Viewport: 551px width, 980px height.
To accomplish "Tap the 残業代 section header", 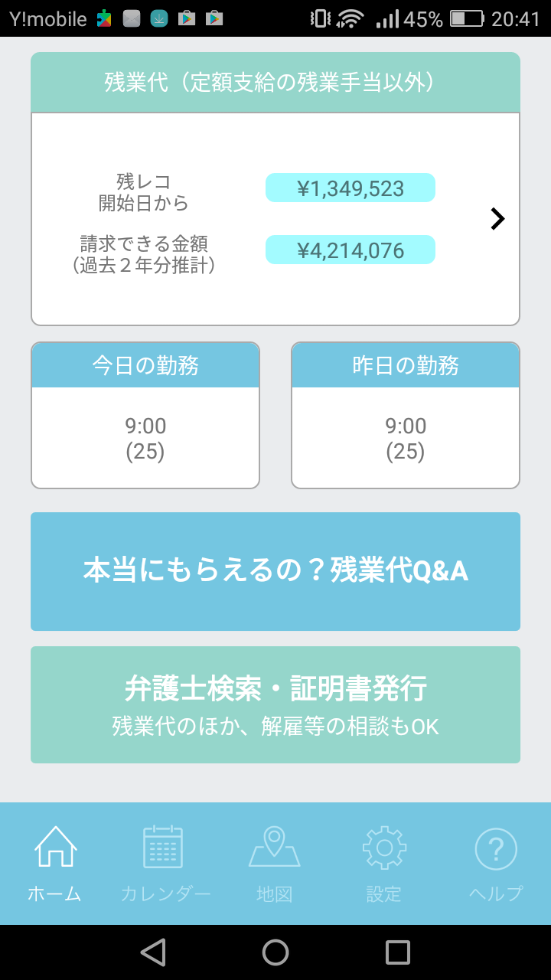I will click(275, 83).
